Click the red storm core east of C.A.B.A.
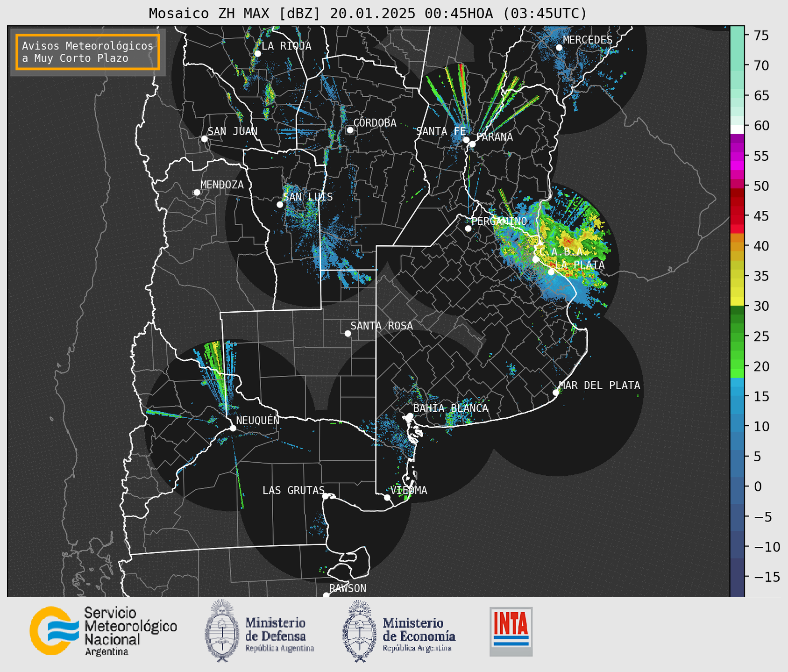The height and width of the screenshot is (672, 788). pyautogui.click(x=568, y=241)
